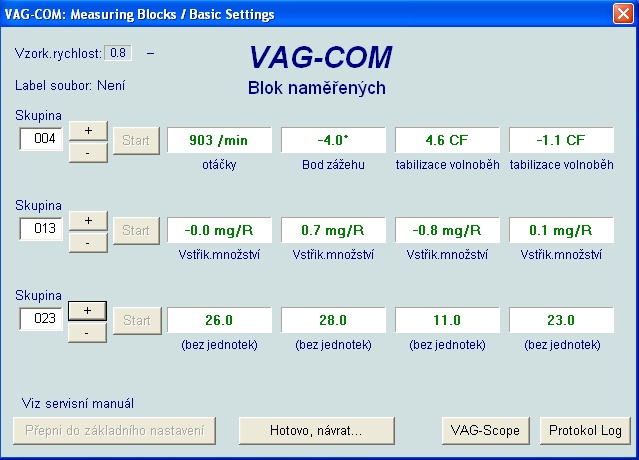The height and width of the screenshot is (460, 639).
Task: Increment group 023 using the plus button
Action: (x=87, y=310)
